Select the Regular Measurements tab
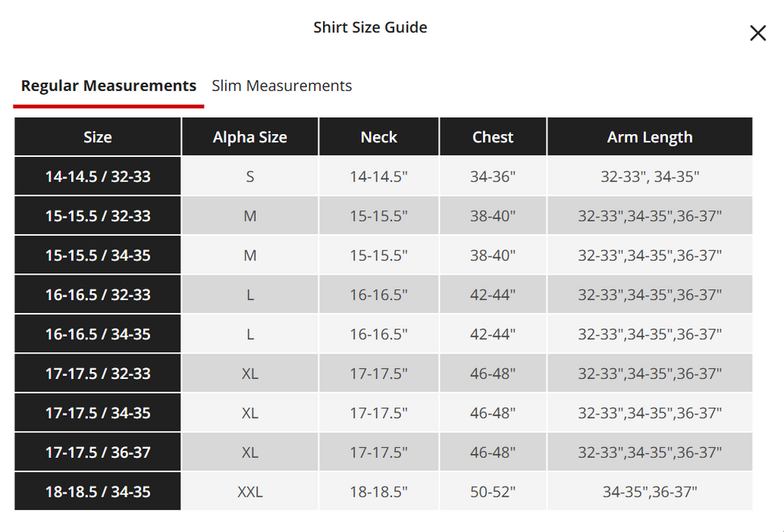Screen dimensions: 784x532 (x=109, y=86)
